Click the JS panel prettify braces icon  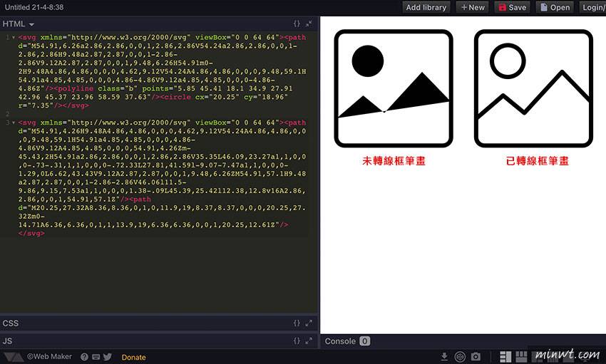click(297, 341)
